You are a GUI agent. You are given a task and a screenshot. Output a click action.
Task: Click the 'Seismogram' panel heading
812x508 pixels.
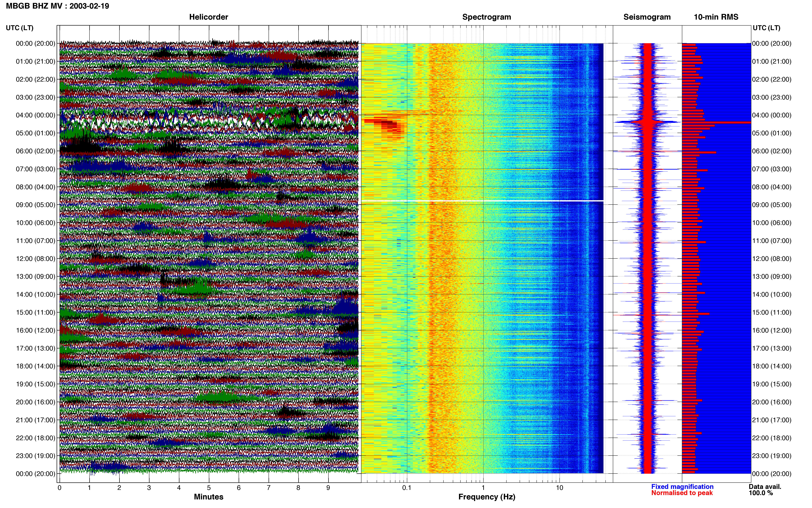tap(647, 17)
